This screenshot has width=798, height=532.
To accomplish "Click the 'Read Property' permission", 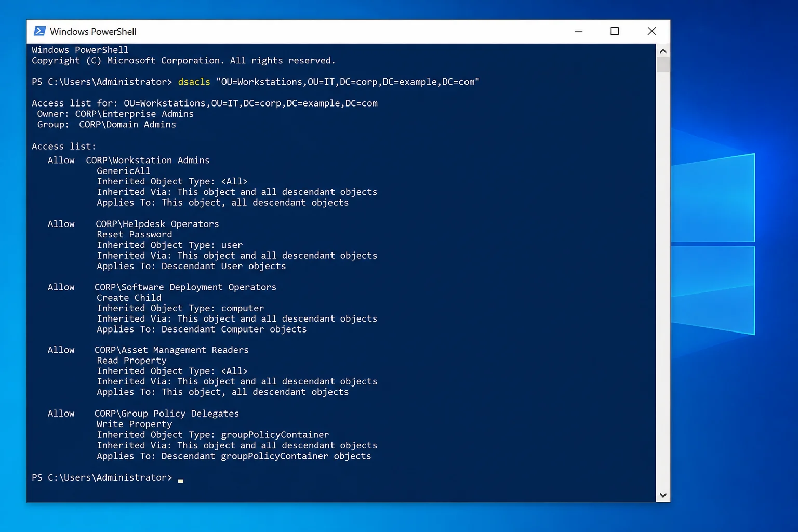I will point(131,361).
